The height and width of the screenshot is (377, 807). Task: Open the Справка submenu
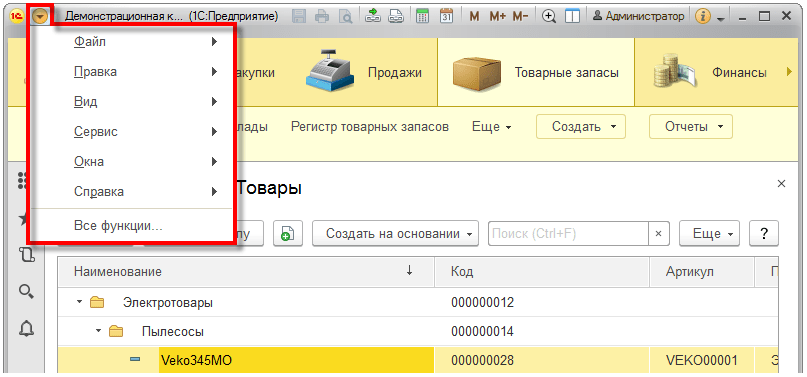click(132, 192)
